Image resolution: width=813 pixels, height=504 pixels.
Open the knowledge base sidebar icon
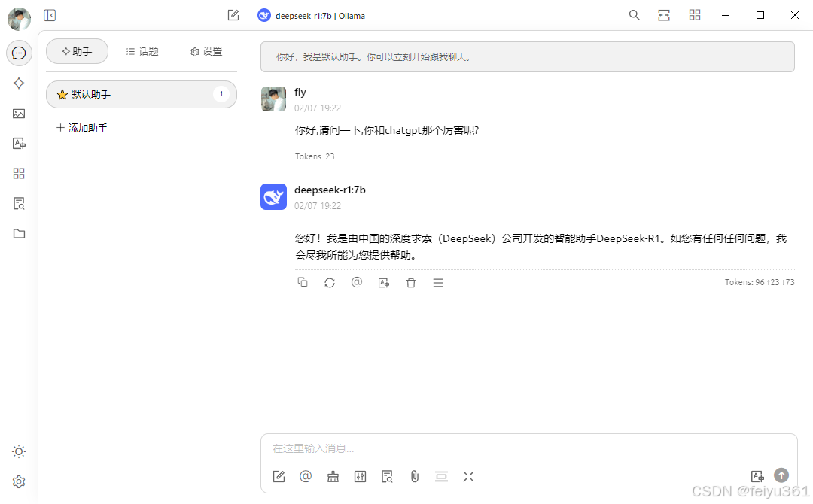(x=19, y=204)
